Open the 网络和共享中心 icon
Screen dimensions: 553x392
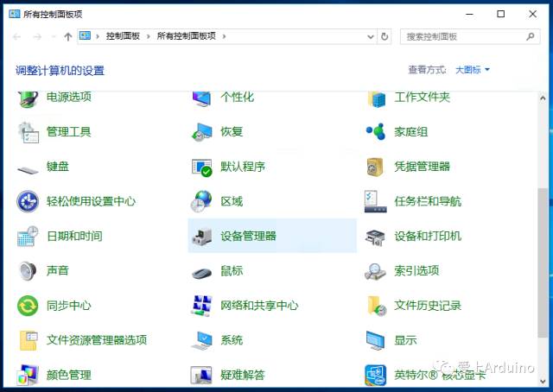coord(201,306)
